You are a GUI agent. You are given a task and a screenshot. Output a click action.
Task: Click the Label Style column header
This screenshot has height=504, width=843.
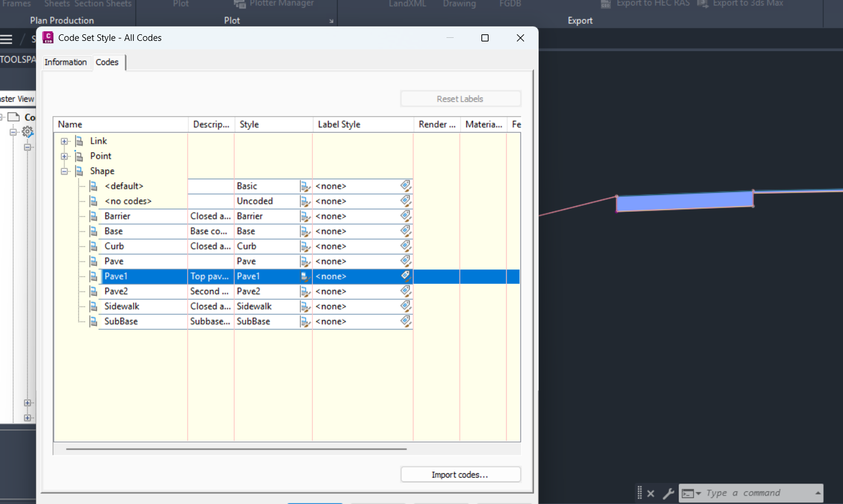pos(363,124)
